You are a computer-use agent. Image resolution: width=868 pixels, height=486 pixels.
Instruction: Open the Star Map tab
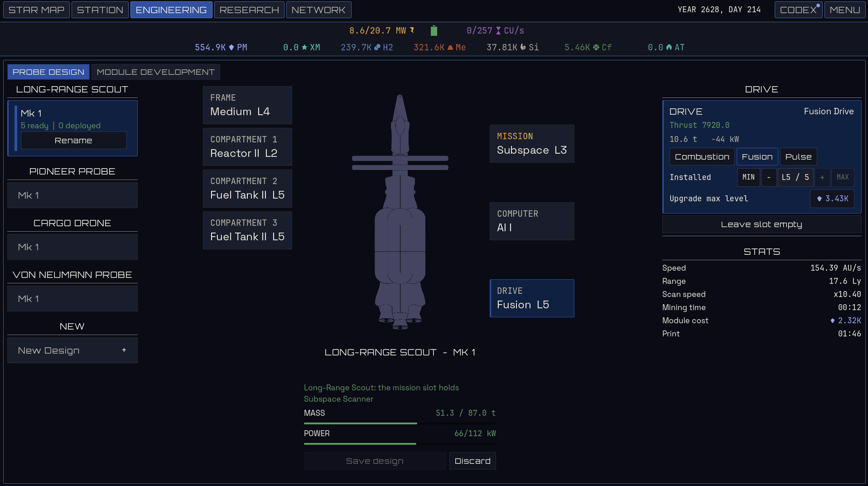[37, 10]
